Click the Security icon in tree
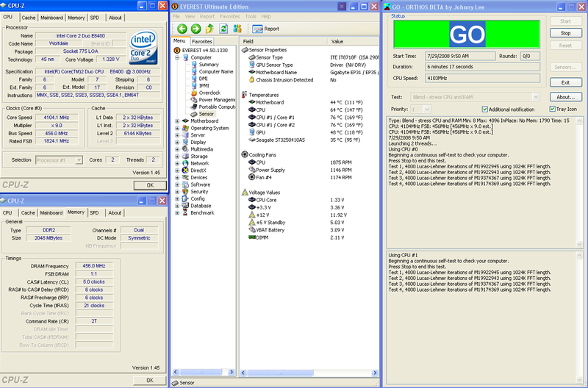 185,192
